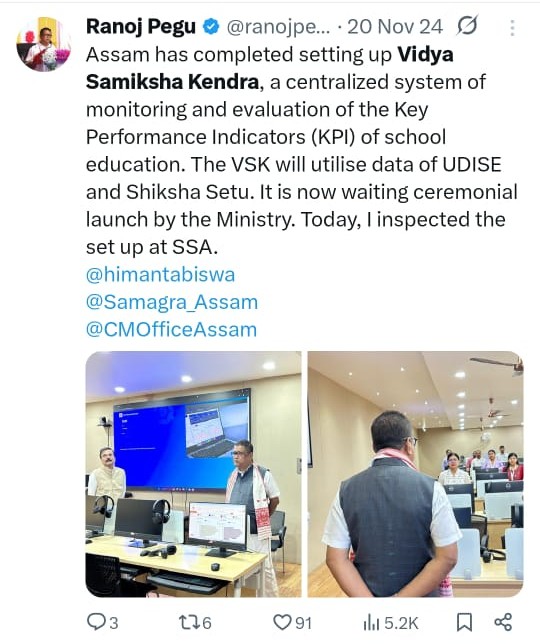View analytics via the 5.2K bar icon
Screen dimensions: 540x644
[371, 623]
